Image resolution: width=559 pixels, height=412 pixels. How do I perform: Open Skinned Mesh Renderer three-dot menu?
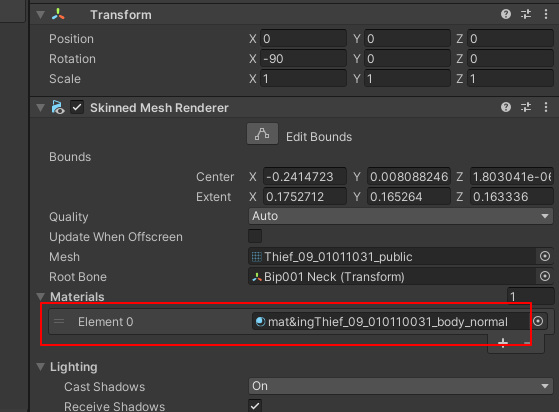(546, 107)
